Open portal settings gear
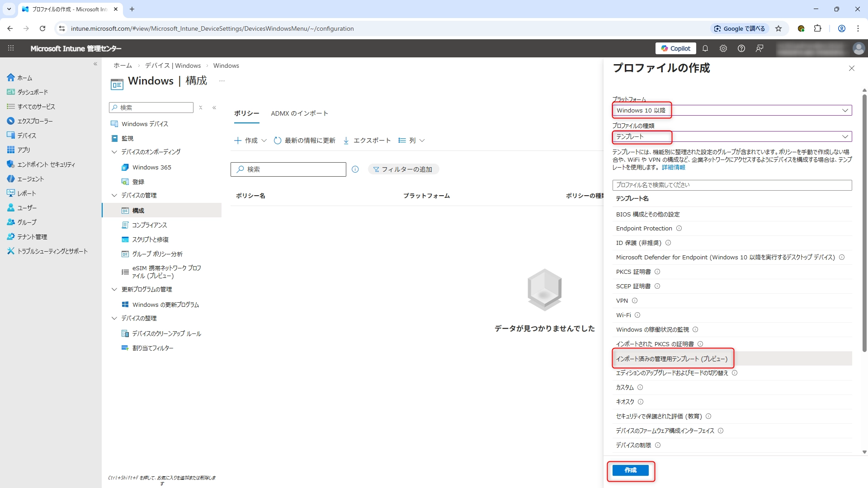The height and width of the screenshot is (488, 868). pos(723,48)
